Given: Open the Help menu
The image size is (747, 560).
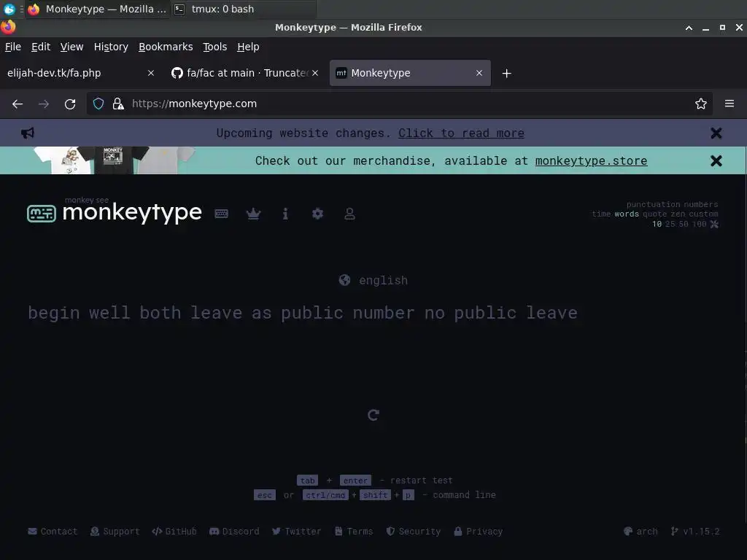Looking at the screenshot, I should (248, 47).
